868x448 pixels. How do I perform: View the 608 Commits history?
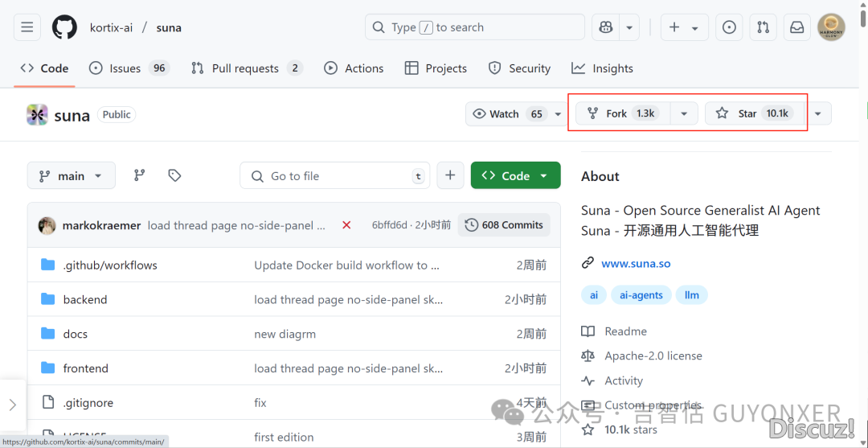[x=504, y=225]
